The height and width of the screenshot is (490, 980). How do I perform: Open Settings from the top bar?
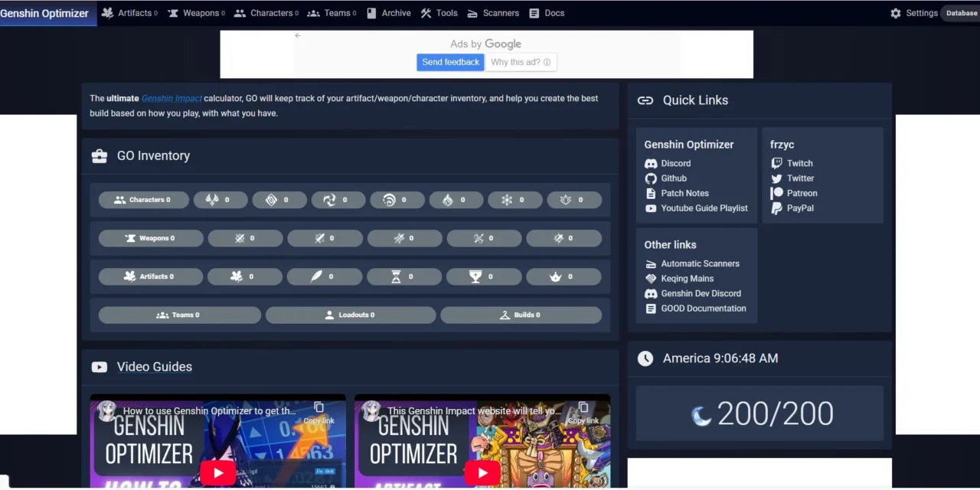point(913,13)
